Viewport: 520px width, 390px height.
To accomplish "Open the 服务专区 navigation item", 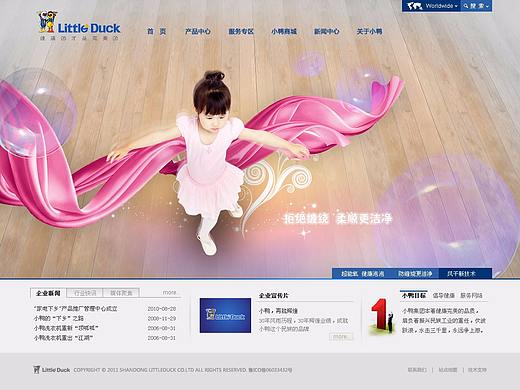I will point(241,31).
